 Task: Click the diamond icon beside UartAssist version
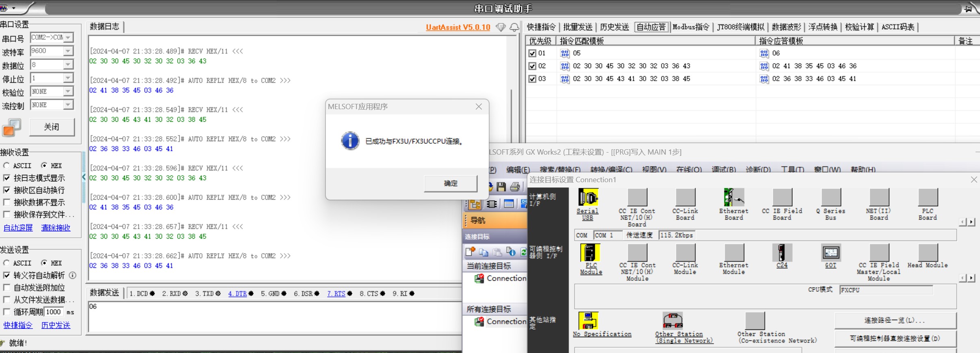[x=501, y=27]
